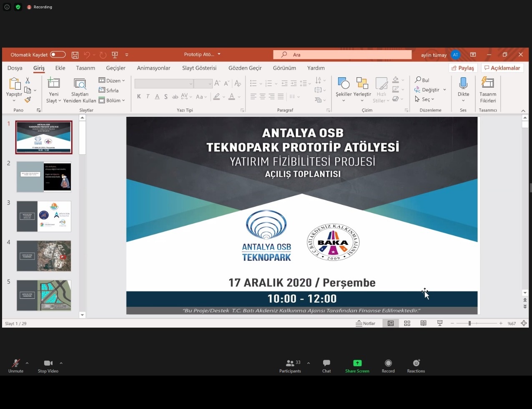
Task: Start slideshow from beginning icon
Action: tap(115, 55)
